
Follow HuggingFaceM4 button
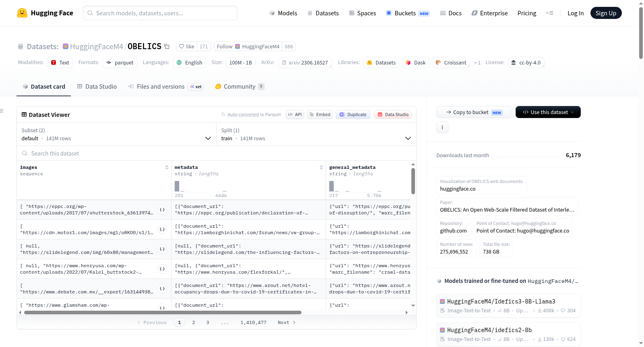(x=248, y=46)
